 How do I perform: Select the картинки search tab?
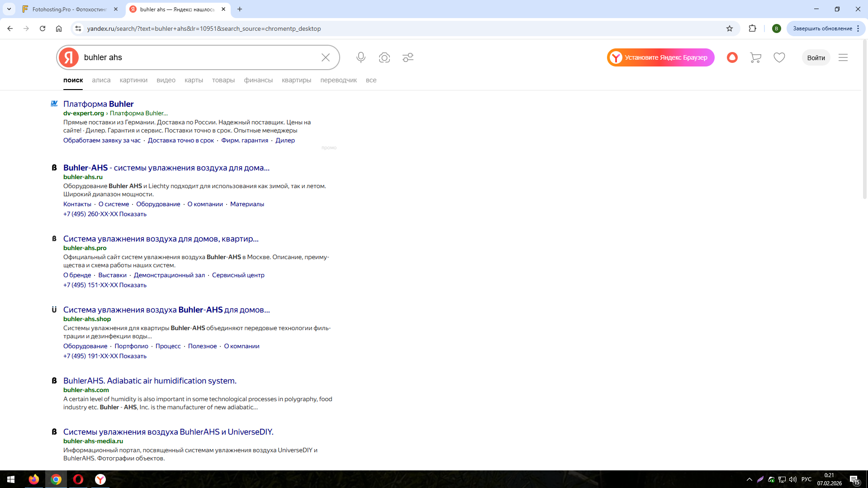tap(133, 80)
